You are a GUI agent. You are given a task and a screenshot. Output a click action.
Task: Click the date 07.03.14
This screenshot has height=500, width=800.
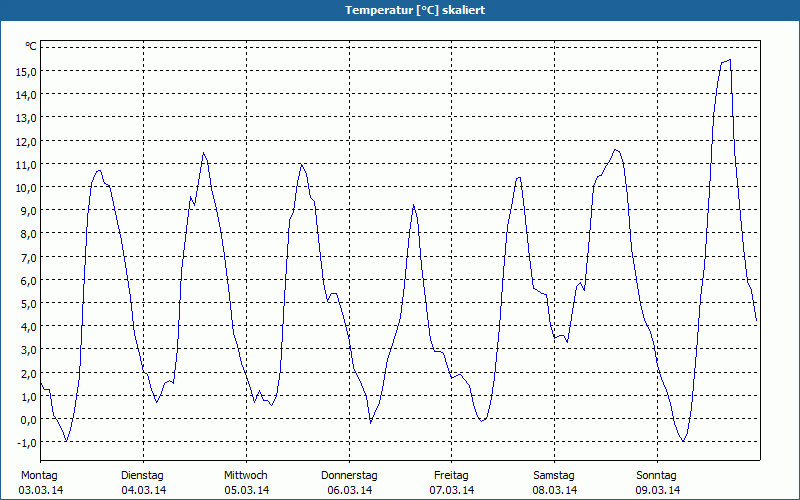click(x=452, y=491)
